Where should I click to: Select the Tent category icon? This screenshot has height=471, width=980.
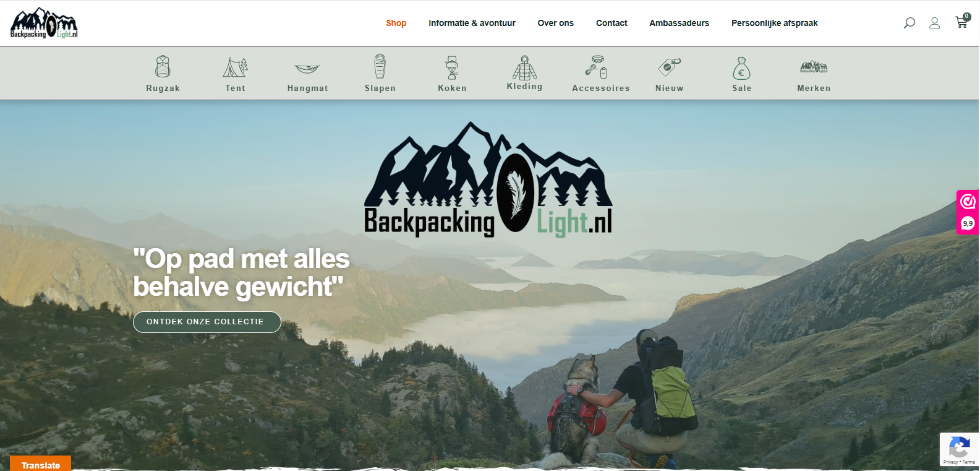[x=235, y=67]
